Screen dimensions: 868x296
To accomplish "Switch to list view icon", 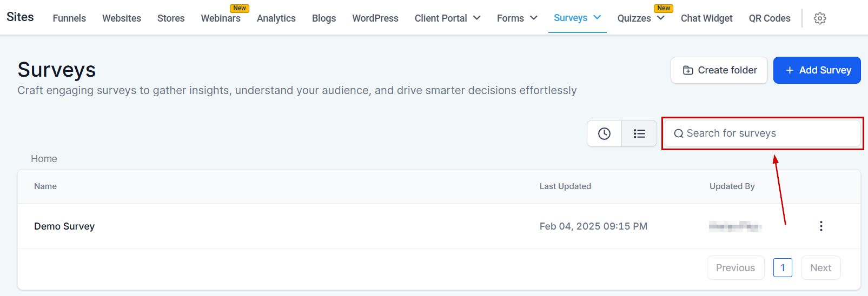I will (639, 133).
